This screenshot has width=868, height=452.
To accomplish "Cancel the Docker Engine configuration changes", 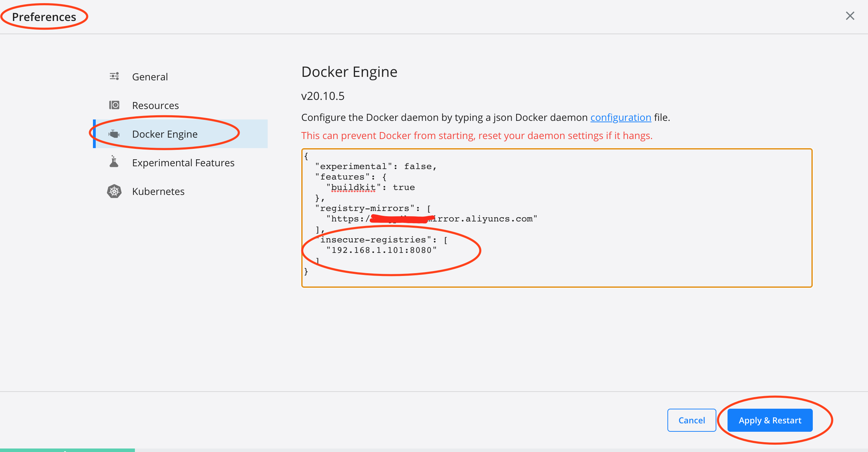I will (691, 420).
